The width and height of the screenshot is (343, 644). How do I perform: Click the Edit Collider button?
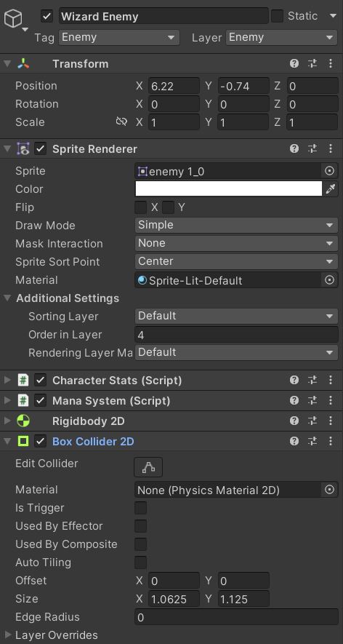[148, 467]
